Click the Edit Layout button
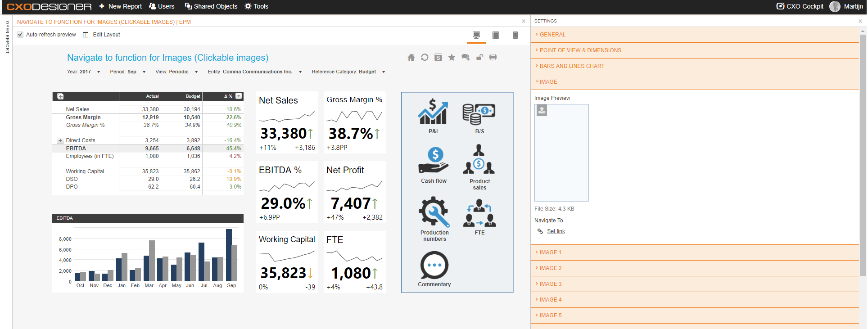 tap(102, 35)
